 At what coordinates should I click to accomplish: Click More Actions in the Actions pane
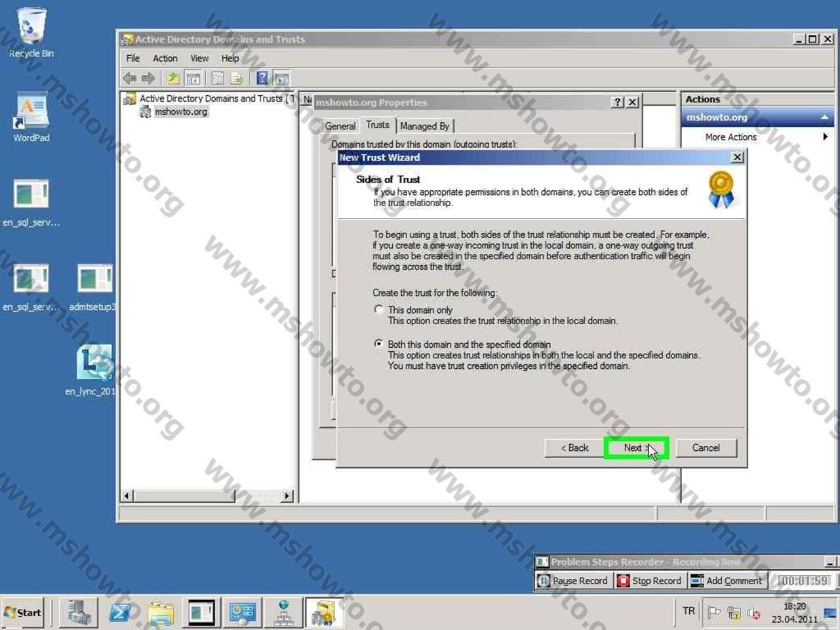[x=730, y=137]
